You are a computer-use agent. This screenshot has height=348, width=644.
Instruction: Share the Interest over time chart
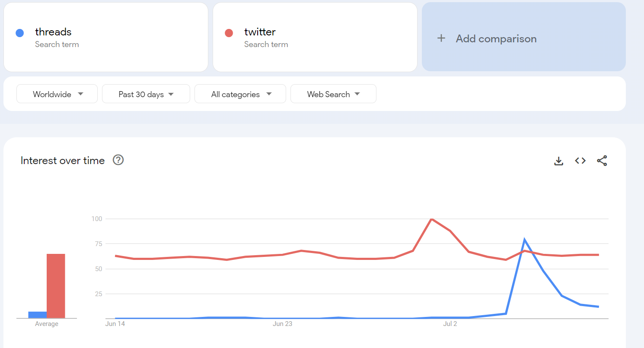click(x=602, y=161)
